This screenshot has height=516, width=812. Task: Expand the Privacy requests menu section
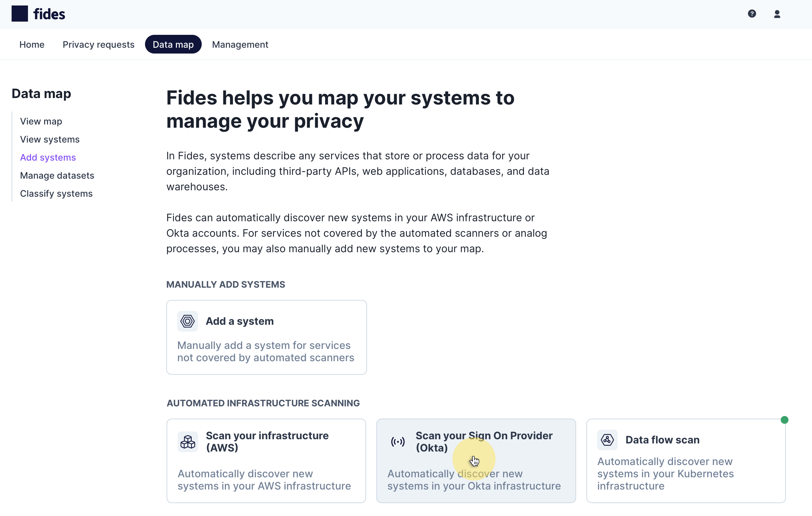coord(98,44)
